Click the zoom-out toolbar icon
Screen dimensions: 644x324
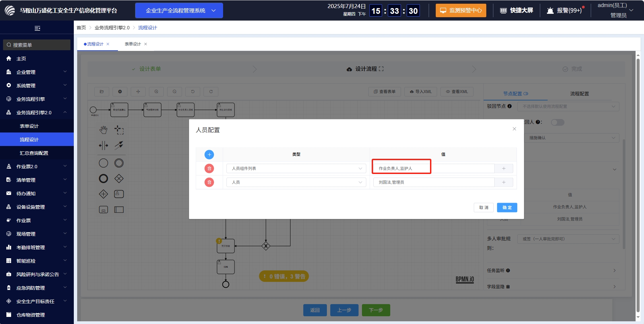point(175,92)
